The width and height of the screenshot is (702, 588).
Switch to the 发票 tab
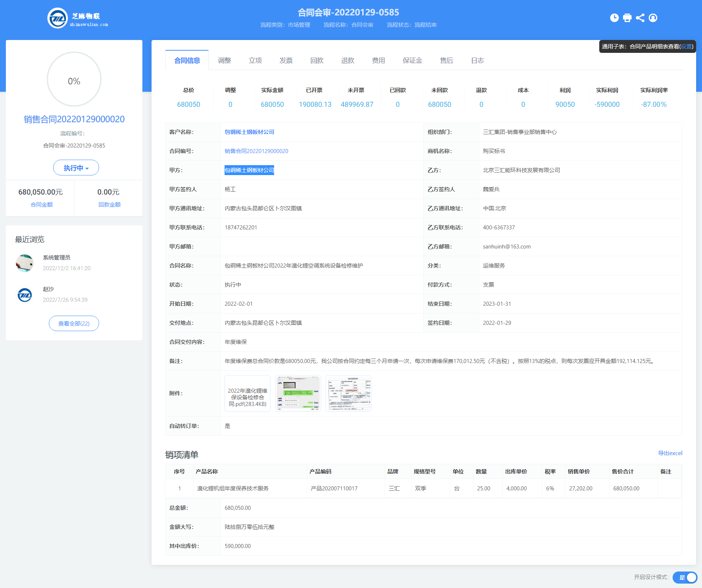point(286,61)
